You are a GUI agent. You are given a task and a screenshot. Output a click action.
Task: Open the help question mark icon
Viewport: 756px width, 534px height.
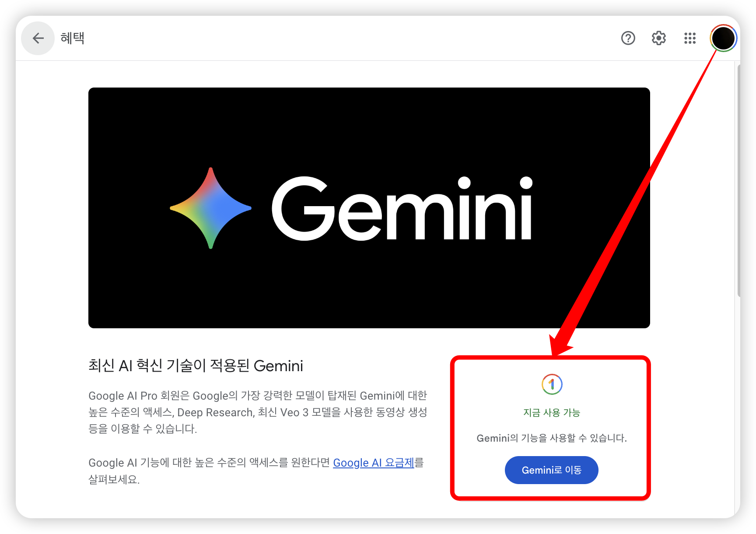point(628,38)
